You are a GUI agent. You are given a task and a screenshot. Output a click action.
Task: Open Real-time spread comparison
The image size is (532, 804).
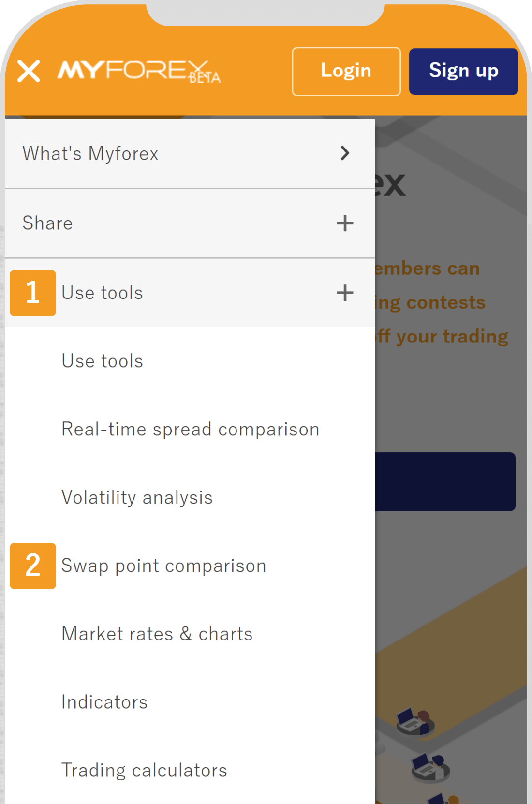point(191,429)
